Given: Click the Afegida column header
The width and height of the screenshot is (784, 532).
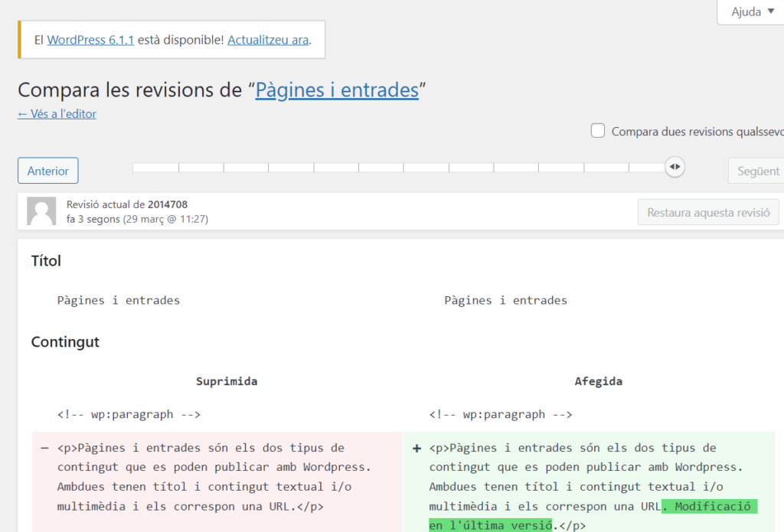Looking at the screenshot, I should click(x=599, y=381).
